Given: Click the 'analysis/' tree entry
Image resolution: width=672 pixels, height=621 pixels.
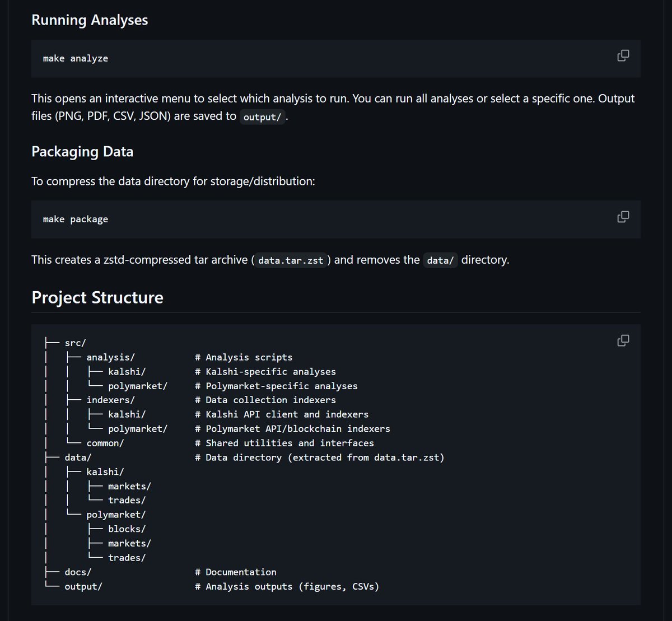Looking at the screenshot, I should [110, 357].
